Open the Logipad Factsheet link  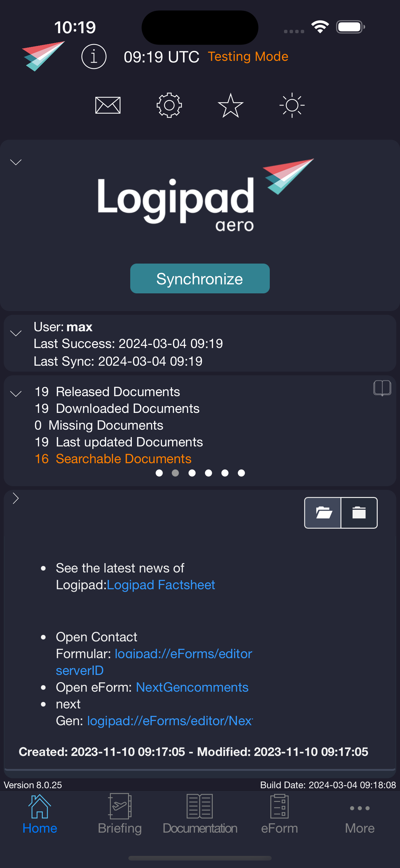tap(161, 585)
